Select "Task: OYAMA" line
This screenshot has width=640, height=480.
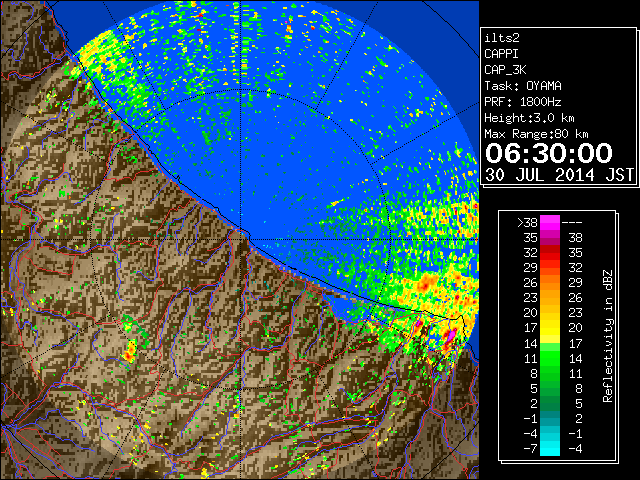tap(523, 86)
